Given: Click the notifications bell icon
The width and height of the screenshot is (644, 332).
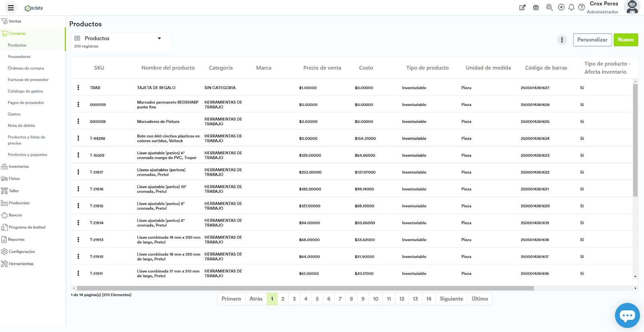Looking at the screenshot, I should click(571, 7).
